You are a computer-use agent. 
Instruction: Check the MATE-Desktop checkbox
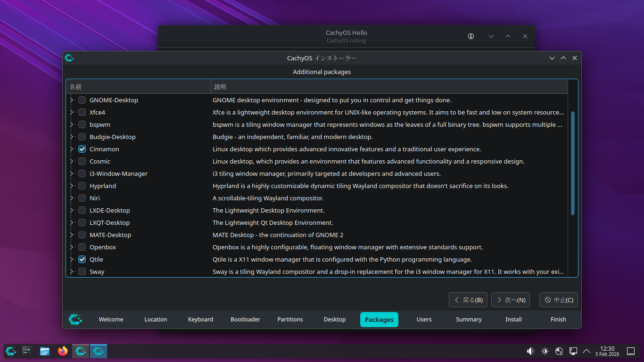82,235
